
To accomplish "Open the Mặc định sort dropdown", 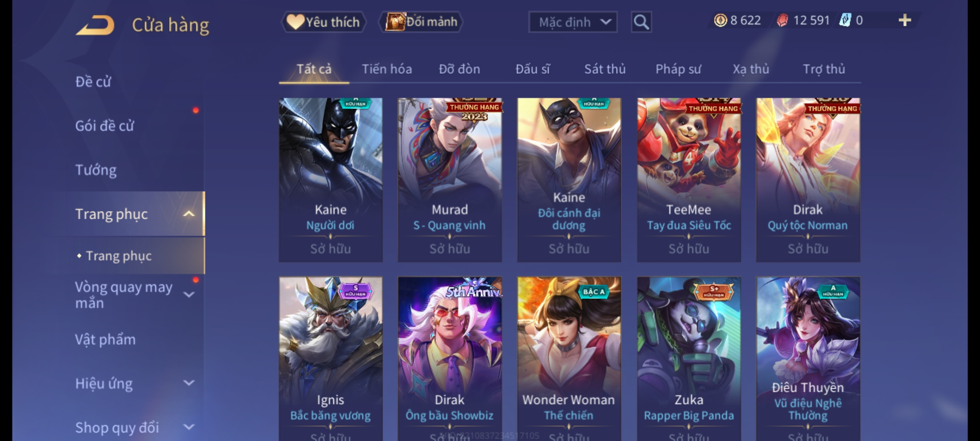I will coord(573,22).
